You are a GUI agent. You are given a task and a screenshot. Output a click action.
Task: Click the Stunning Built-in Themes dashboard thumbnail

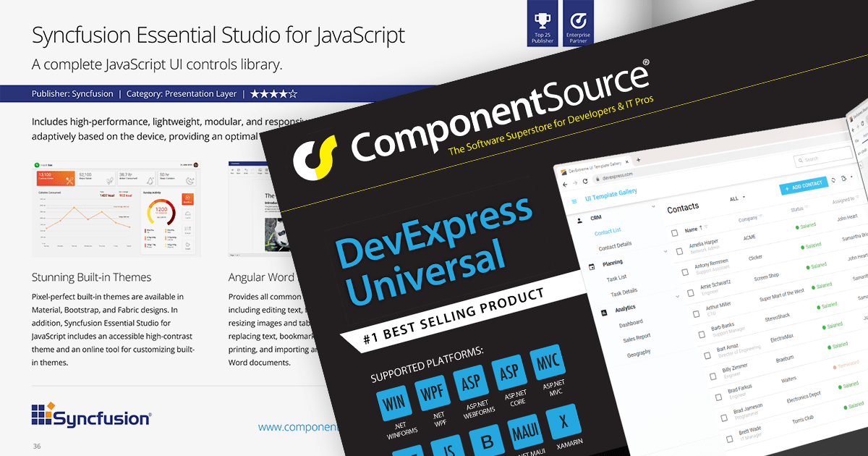click(x=116, y=209)
